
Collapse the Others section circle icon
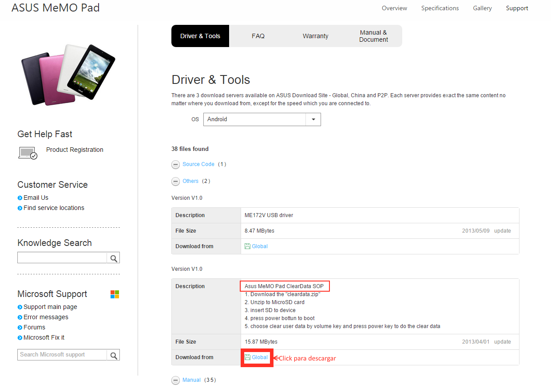tap(176, 182)
